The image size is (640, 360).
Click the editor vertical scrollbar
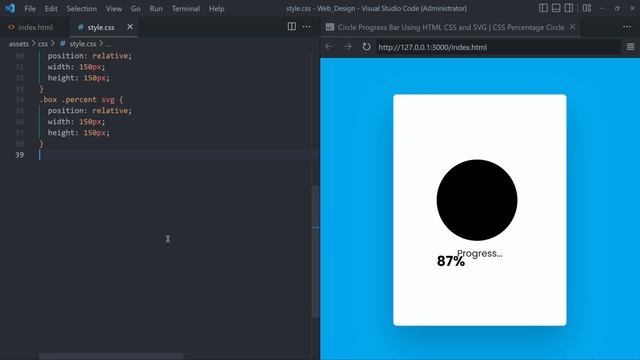pyautogui.click(x=316, y=251)
